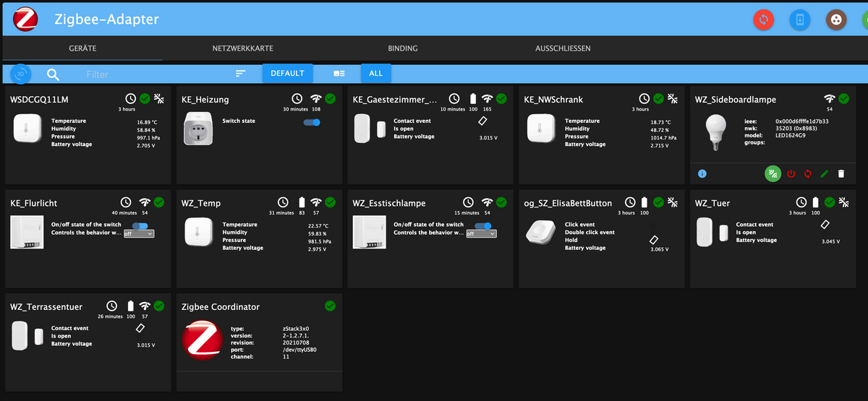The width and height of the screenshot is (868, 401).
Task: Edit WZ_Sideboardlampe with the green pencil icon
Action: [824, 173]
